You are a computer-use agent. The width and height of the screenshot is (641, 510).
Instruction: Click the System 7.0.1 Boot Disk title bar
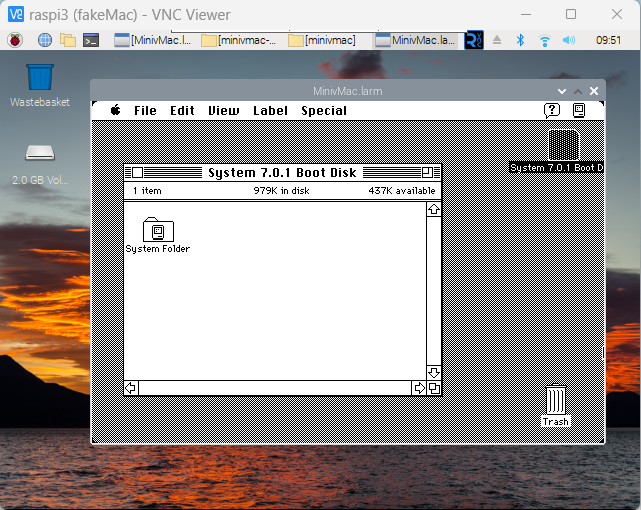pos(282,172)
